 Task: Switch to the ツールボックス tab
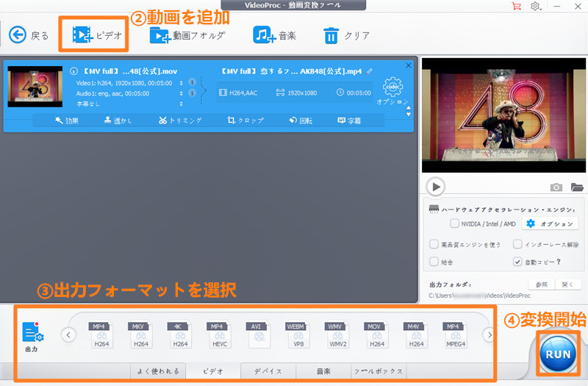[x=379, y=371]
